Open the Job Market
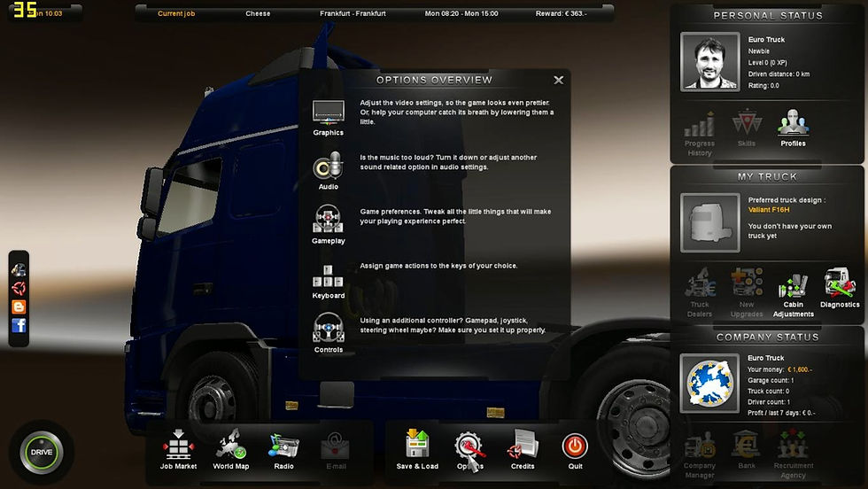 (178, 450)
